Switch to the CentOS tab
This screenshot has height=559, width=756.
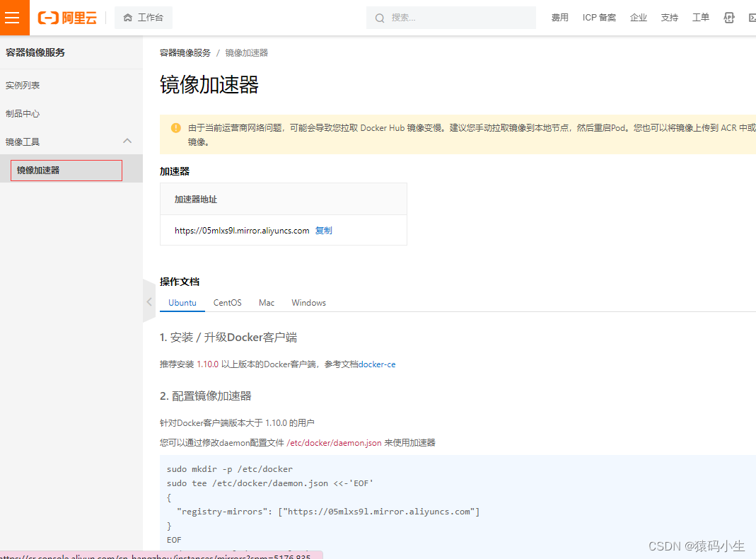228,302
